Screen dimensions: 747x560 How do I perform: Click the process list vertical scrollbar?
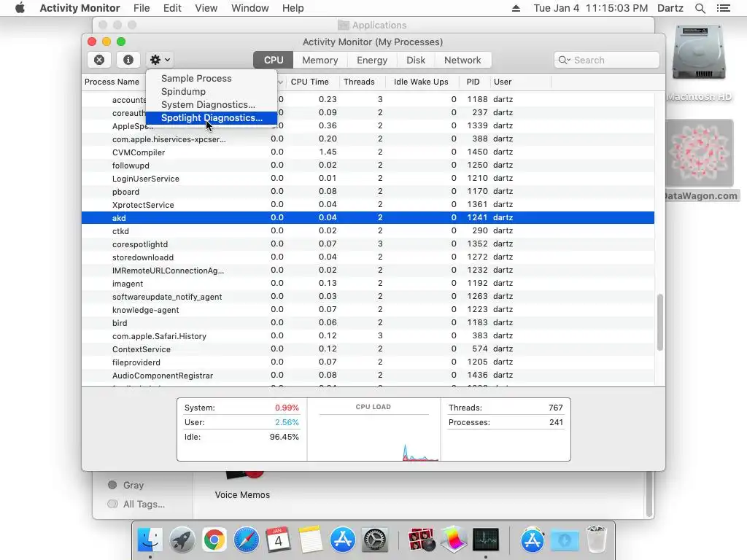tap(659, 322)
